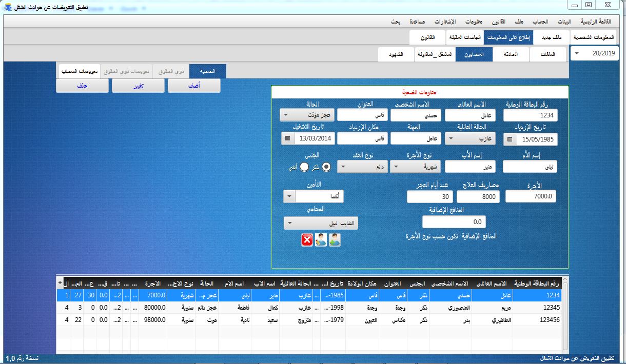Click the add person icon with green plus
Image resolution: width=626 pixels, height=364 pixels.
(335, 239)
